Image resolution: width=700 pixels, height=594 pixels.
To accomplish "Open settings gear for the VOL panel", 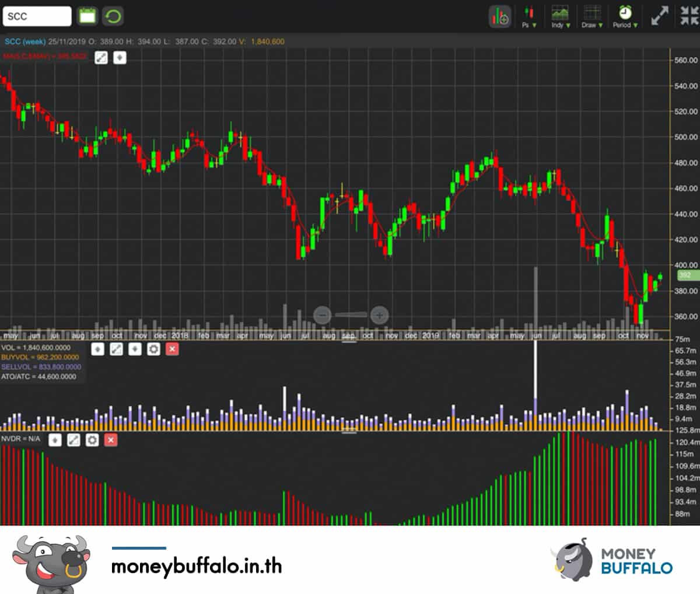I will coord(153,349).
